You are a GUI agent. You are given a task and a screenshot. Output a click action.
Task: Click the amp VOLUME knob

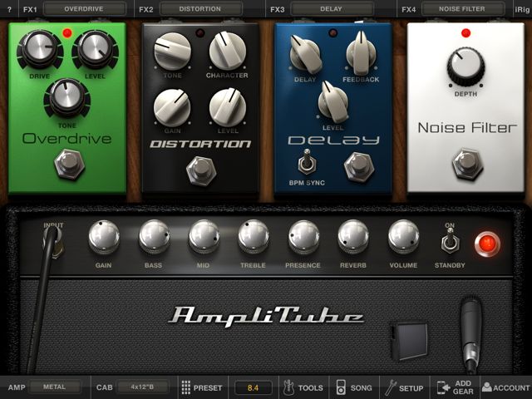pos(403,236)
